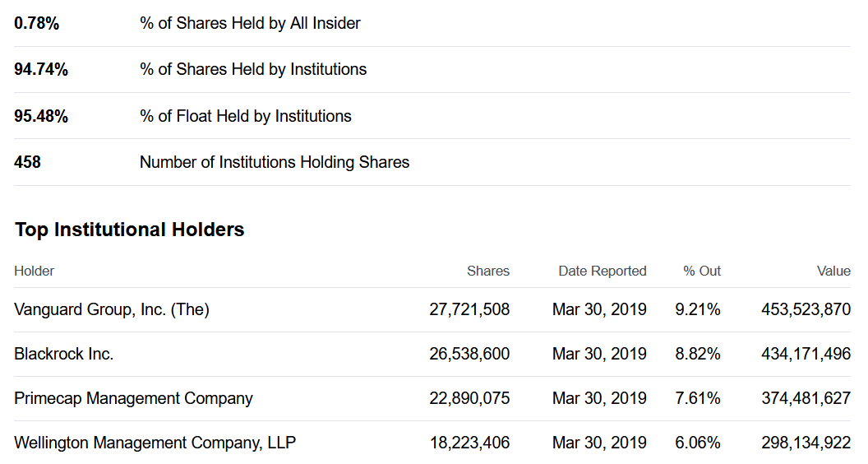Click Blackrock's 8.82% out value
Image resolution: width=868 pixels, height=464 pixels.
698,354
